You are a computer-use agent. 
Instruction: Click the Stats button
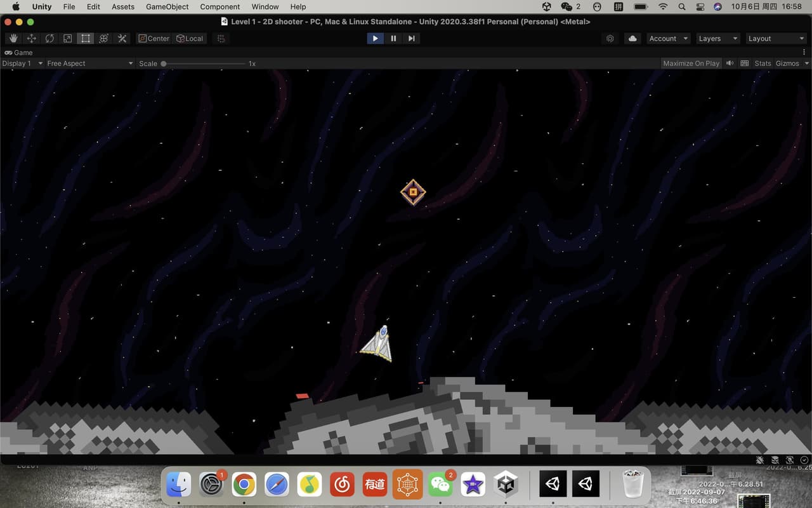[x=763, y=63]
